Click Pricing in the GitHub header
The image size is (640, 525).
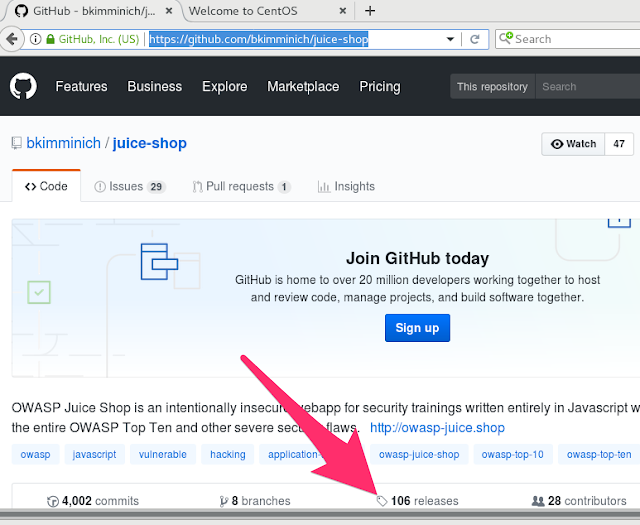click(380, 87)
